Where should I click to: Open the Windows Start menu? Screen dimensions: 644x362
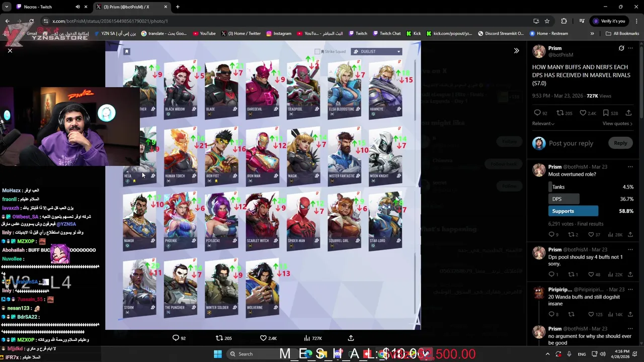pyautogui.click(x=218, y=354)
